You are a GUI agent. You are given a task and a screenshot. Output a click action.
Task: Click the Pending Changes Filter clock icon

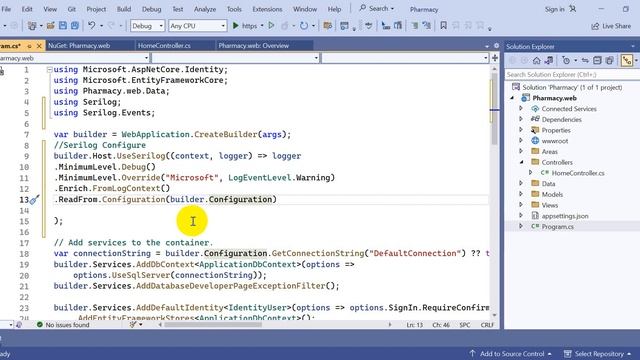(566, 60)
